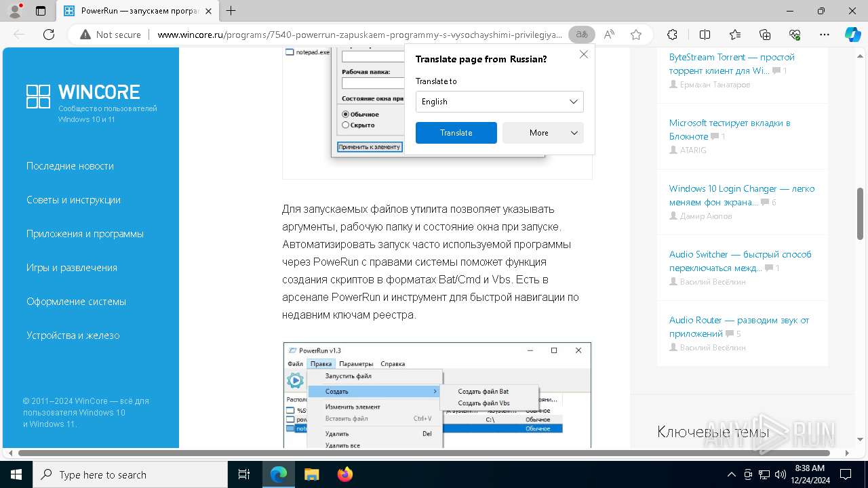Click author name Дамир Аюпов
Image resolution: width=868 pixels, height=488 pixels.
coord(706,216)
